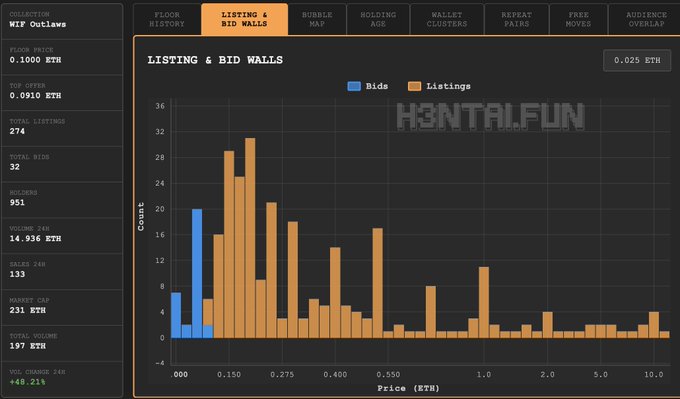Switch to the Bubble Map tab
Screen dimensions: 680x399
click(x=317, y=20)
